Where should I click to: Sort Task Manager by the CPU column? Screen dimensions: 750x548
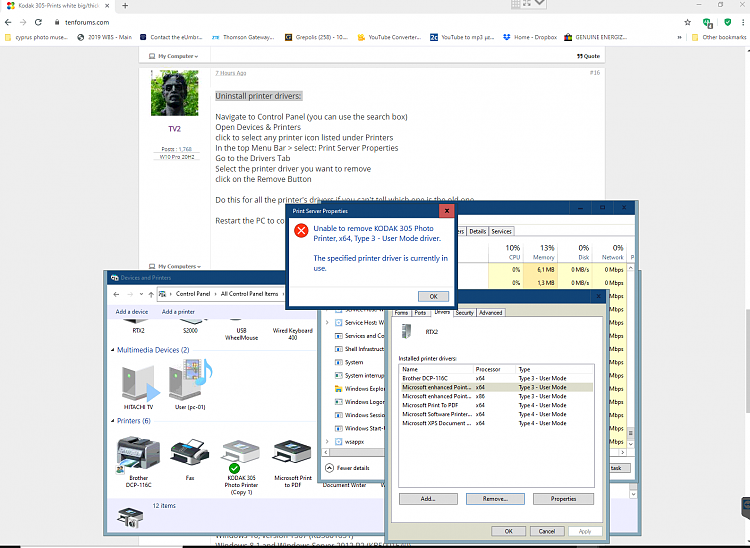click(x=506, y=252)
